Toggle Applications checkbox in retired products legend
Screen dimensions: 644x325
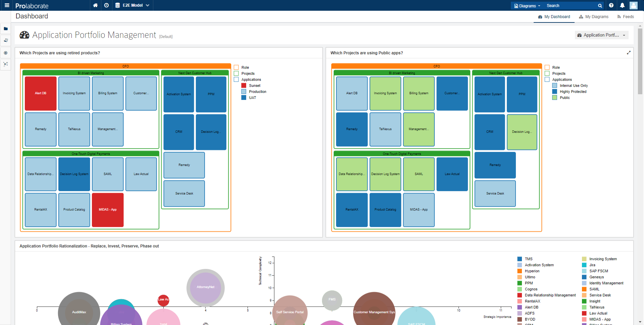(x=236, y=79)
